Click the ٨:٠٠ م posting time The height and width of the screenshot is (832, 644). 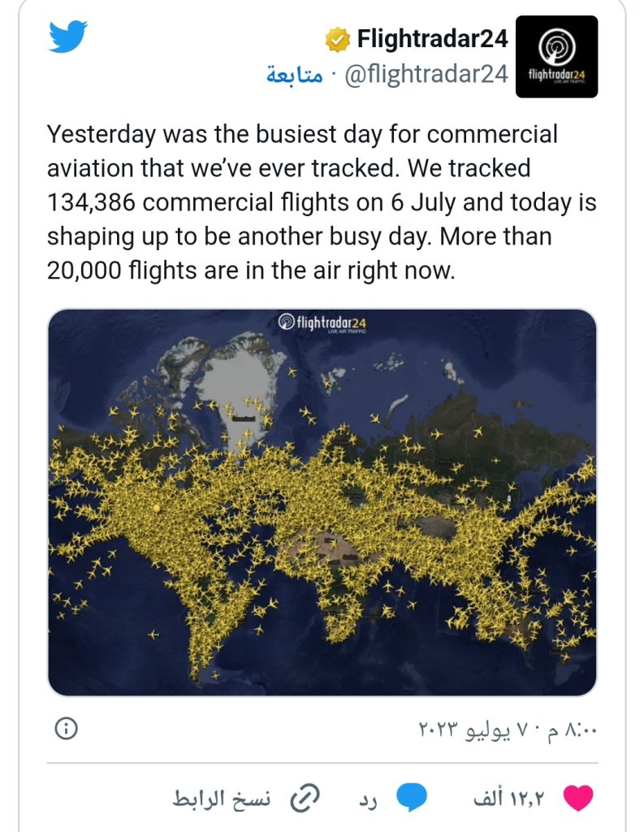(573, 730)
